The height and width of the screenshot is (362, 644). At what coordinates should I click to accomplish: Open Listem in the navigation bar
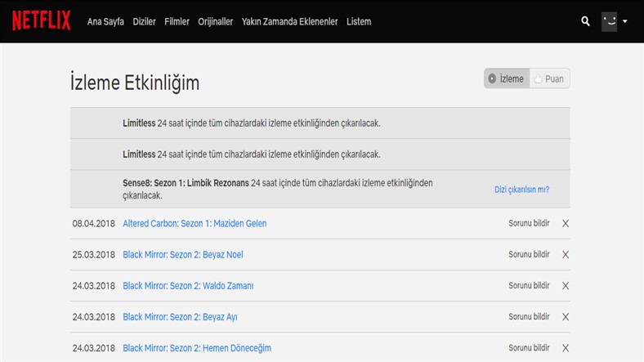point(359,22)
